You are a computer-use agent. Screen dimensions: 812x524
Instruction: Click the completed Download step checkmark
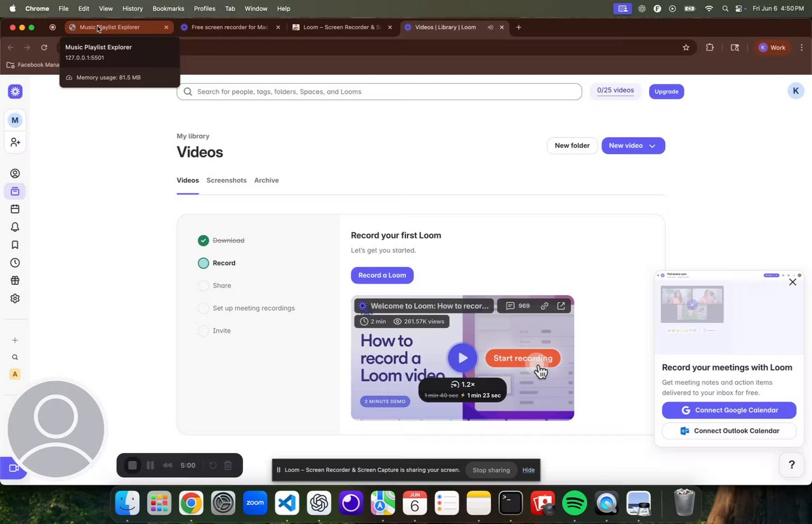203,240
